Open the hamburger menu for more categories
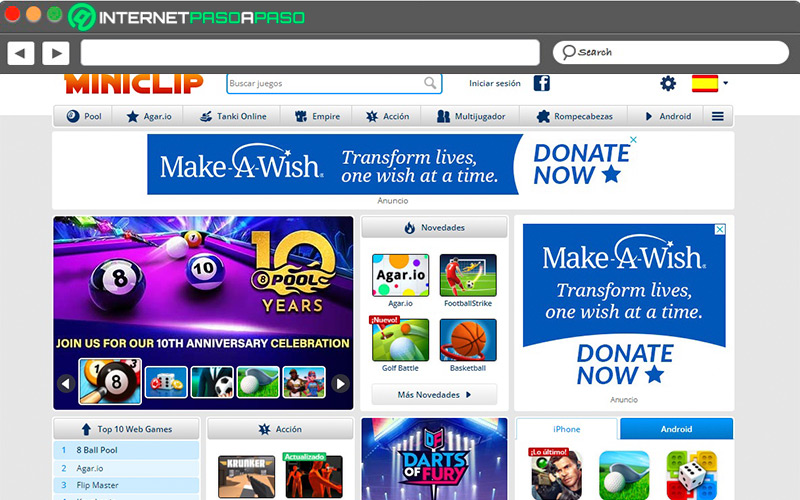 point(717,116)
